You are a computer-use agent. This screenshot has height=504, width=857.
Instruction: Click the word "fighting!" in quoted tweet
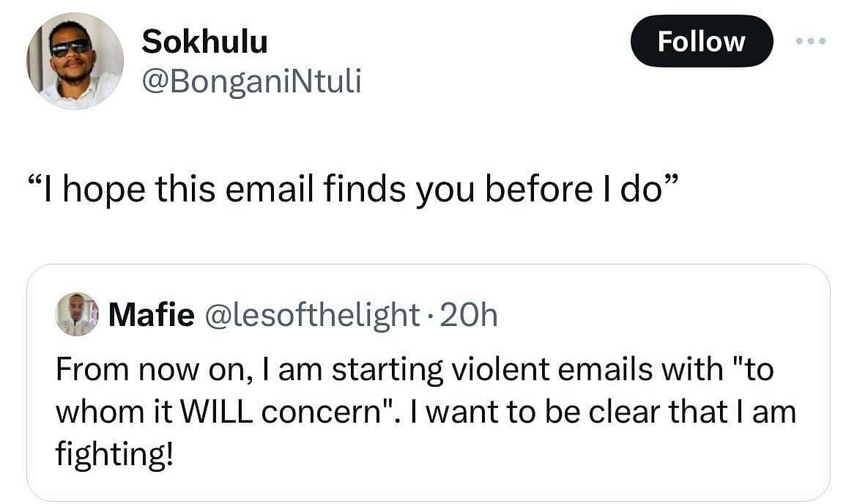click(x=116, y=456)
